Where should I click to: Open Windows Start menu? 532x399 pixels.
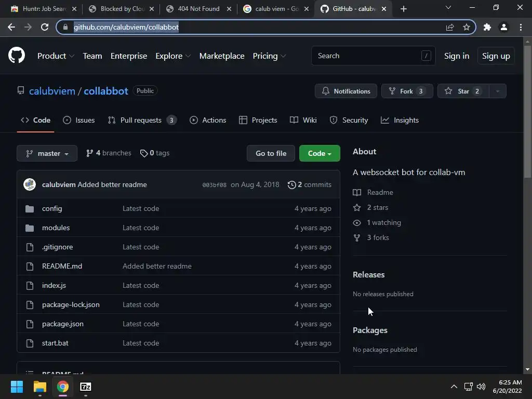click(17, 387)
